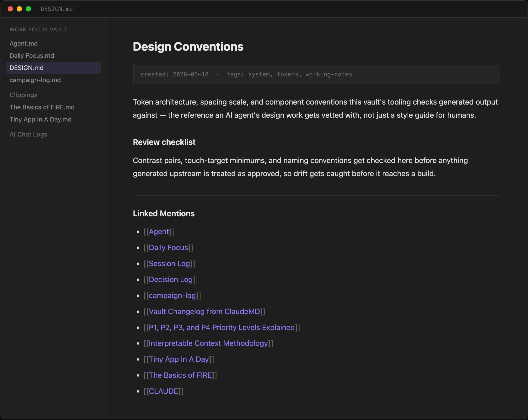528x420 pixels.
Task: Open P1, P2, P3, and P4 Priority Levels link
Action: coord(222,328)
